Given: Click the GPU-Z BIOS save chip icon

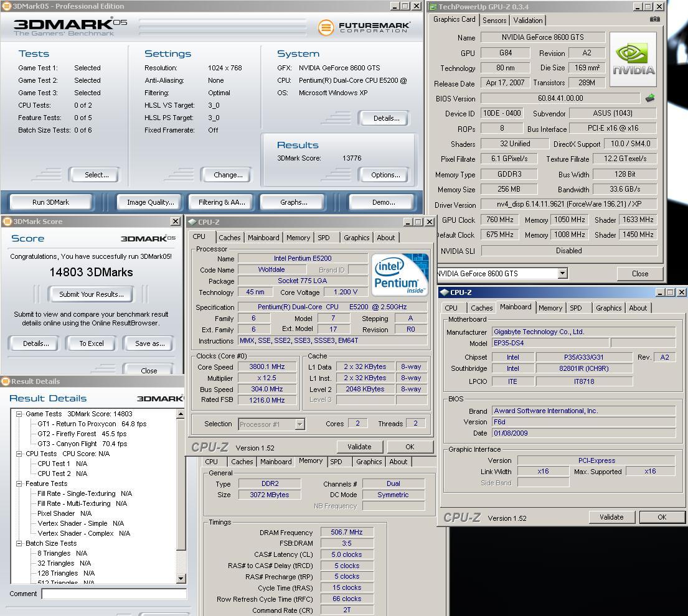Looking at the screenshot, I should coord(650,98).
